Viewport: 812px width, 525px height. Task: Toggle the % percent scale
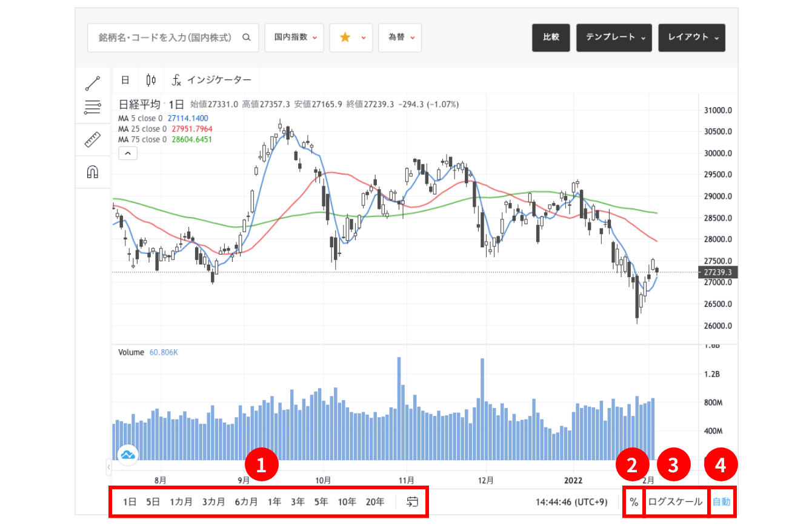click(x=633, y=502)
